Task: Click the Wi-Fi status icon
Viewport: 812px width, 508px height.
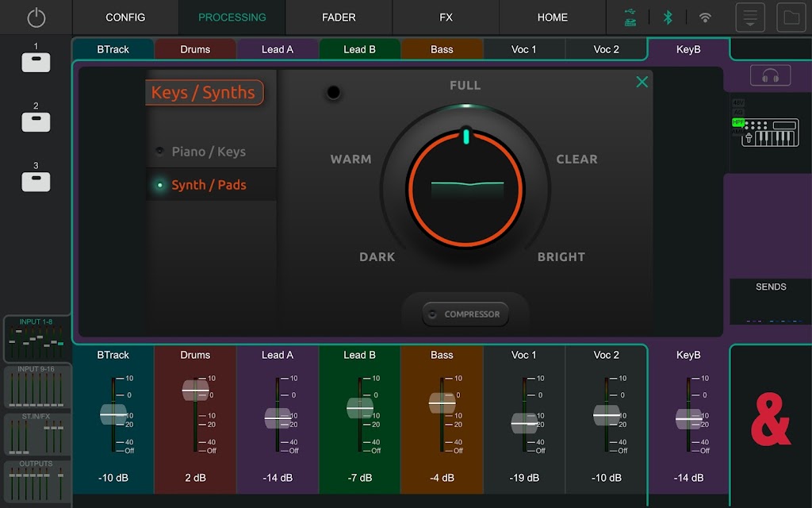Action: tap(705, 17)
